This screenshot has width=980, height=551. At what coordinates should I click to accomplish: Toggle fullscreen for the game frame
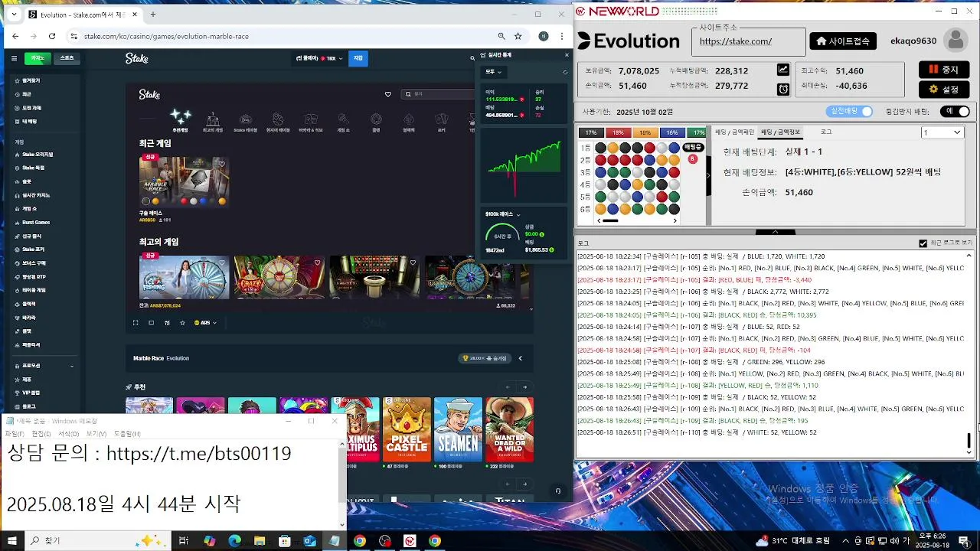136,323
